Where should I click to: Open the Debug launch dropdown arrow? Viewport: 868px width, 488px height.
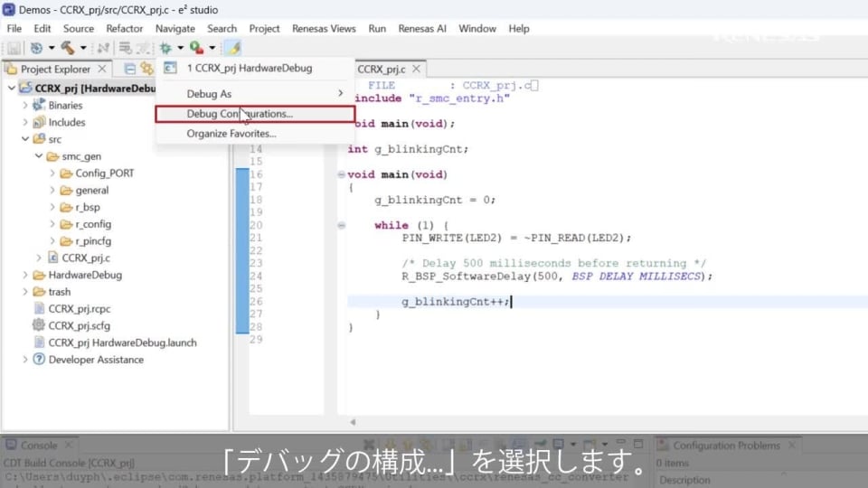[x=180, y=48]
